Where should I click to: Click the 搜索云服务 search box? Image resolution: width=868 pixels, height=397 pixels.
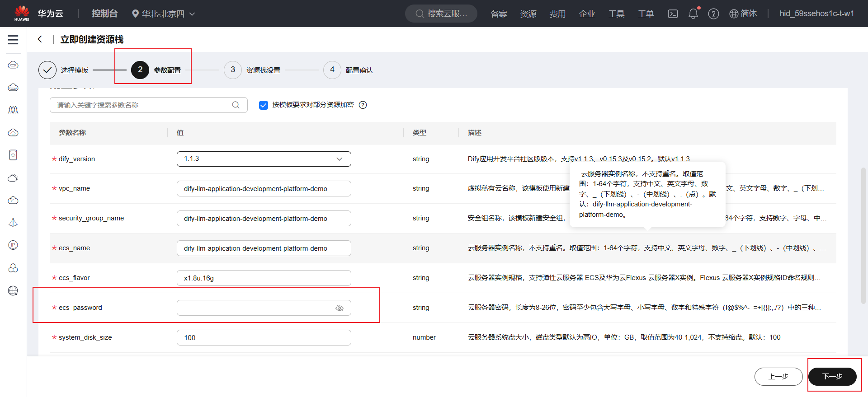pos(441,14)
